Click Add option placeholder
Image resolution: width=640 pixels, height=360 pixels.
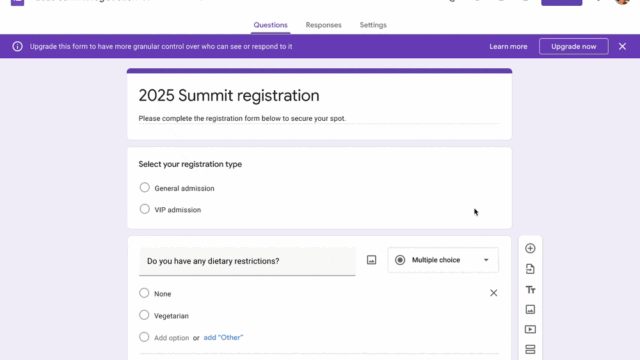point(171,338)
